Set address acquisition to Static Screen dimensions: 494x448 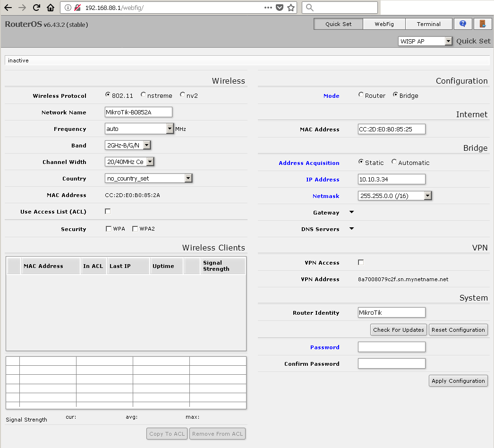click(x=361, y=162)
